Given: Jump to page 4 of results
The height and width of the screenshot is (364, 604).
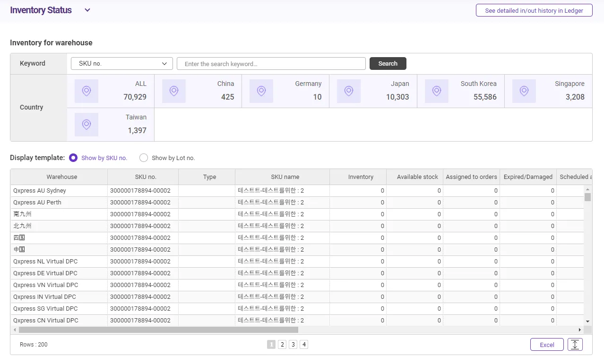Looking at the screenshot, I should (304, 345).
